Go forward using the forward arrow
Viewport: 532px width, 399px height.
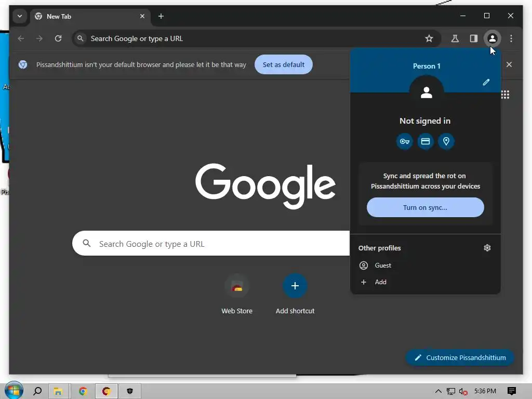39,38
